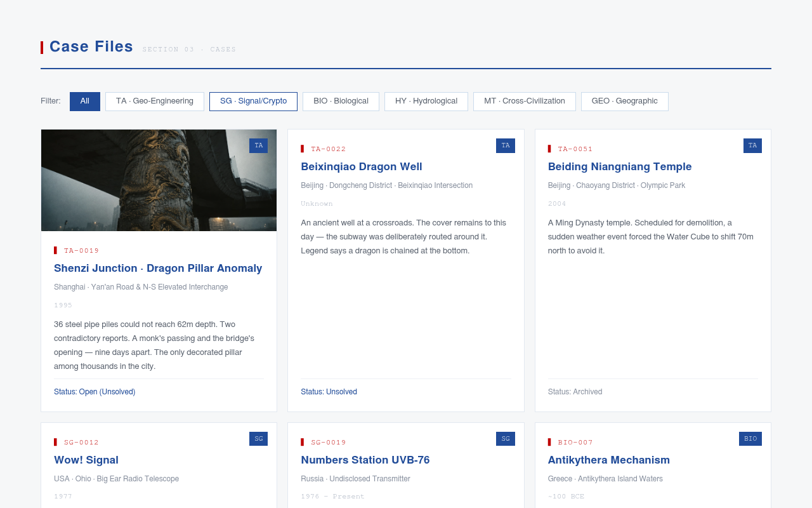This screenshot has height=508, width=812.
Task: Filter by BIO · Biological
Action: (x=341, y=102)
